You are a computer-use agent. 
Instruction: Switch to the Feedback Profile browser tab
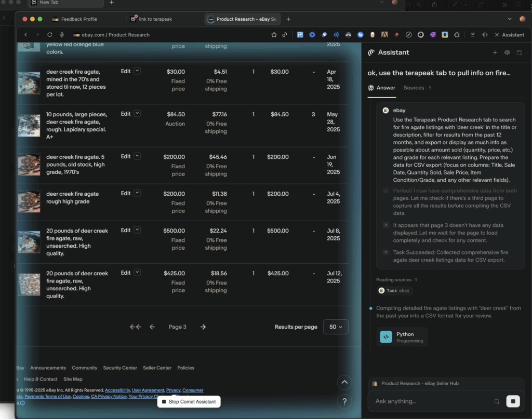pyautogui.click(x=79, y=19)
